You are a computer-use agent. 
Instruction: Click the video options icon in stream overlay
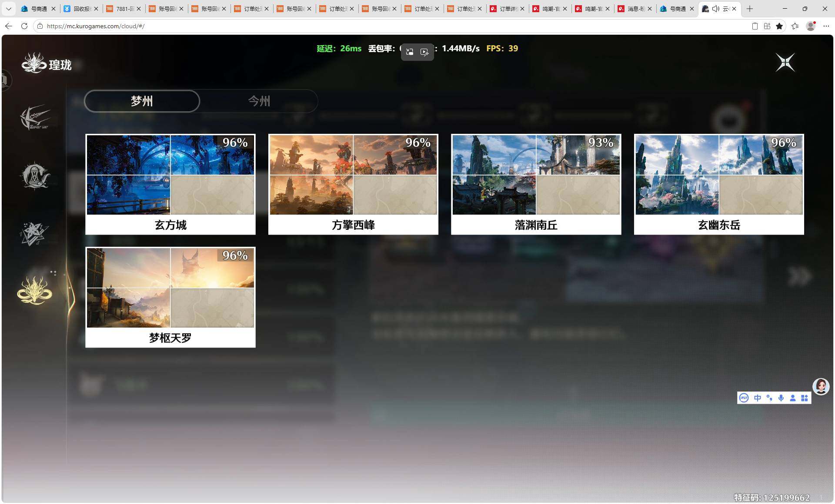pyautogui.click(x=424, y=52)
